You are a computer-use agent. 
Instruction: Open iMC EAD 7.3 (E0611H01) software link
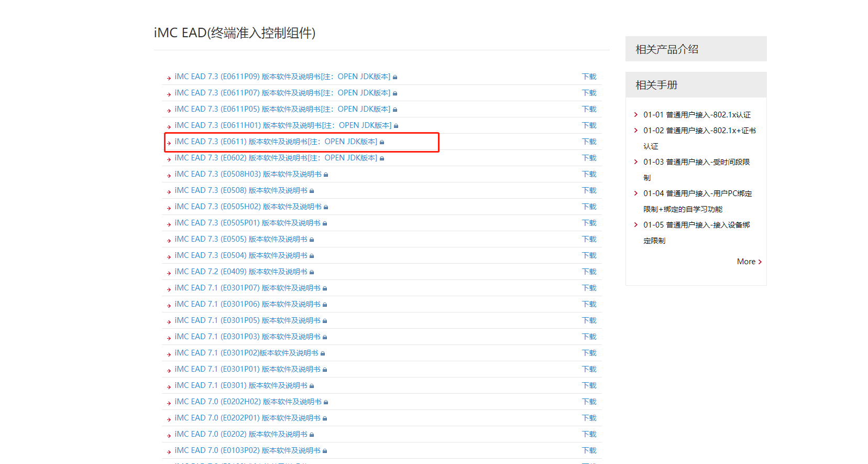pos(283,125)
